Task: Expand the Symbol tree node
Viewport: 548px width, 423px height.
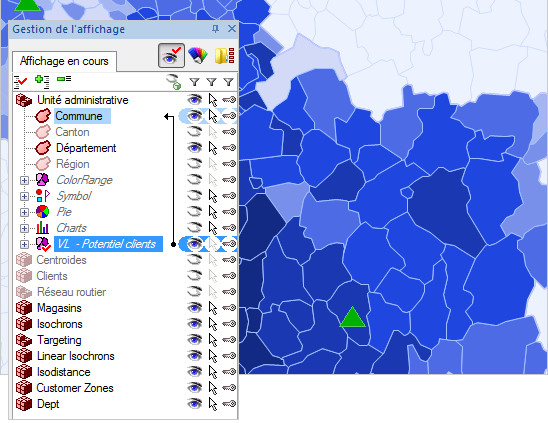Action: [x=24, y=196]
